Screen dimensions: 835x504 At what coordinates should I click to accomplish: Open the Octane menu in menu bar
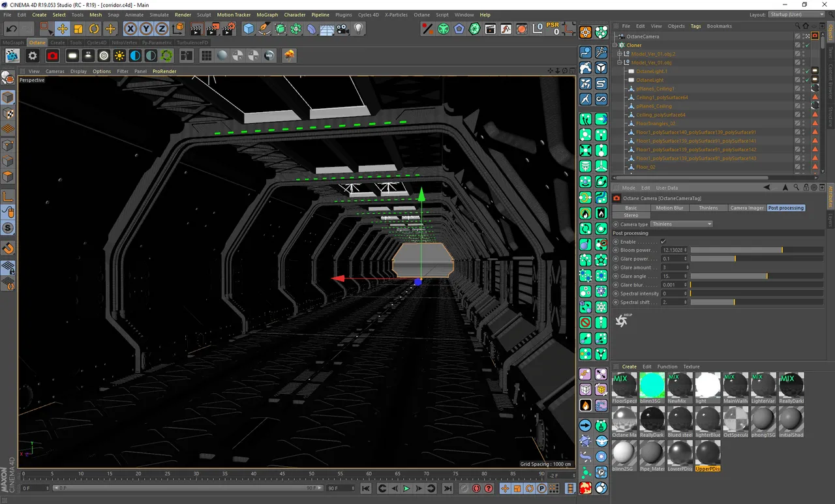click(x=422, y=14)
